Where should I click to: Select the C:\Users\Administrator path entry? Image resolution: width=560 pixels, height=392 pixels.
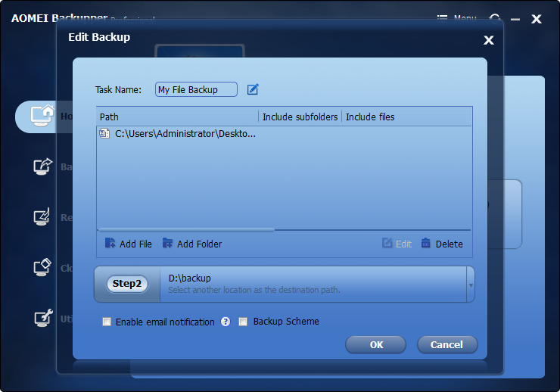(x=185, y=134)
